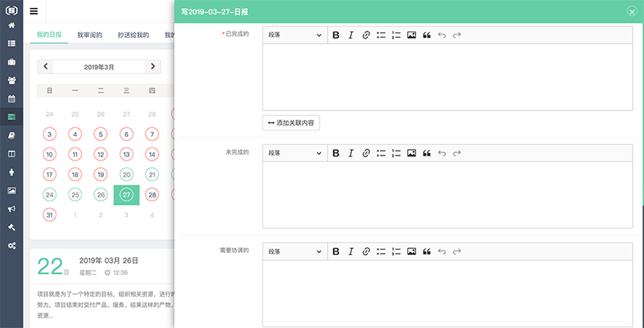Image resolution: width=644 pixels, height=328 pixels.
Task: Apply numbered list in 已完成的 editor
Action: tap(396, 35)
